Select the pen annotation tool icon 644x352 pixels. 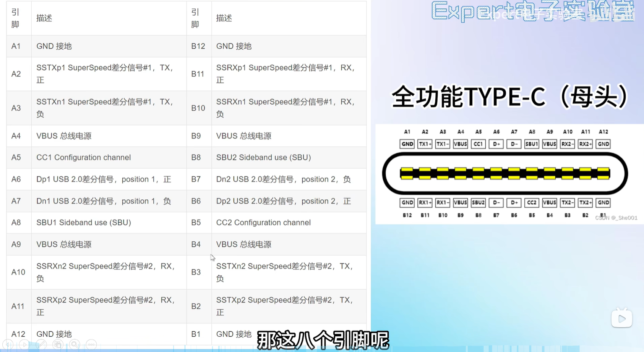pos(41,345)
